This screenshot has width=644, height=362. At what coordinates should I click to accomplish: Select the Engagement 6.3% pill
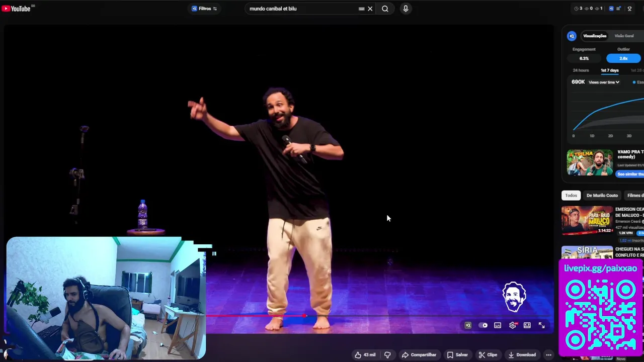click(584, 58)
